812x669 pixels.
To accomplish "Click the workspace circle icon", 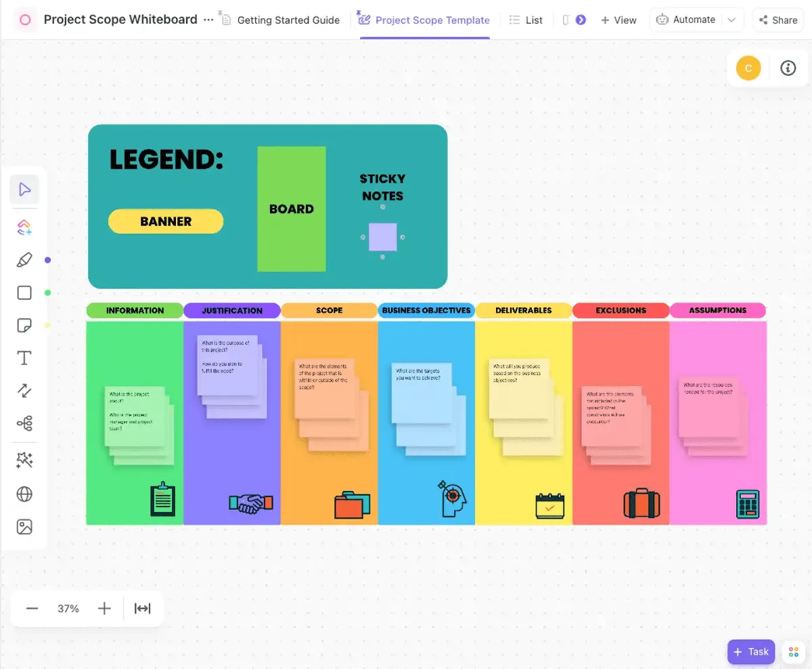I will click(x=25, y=20).
